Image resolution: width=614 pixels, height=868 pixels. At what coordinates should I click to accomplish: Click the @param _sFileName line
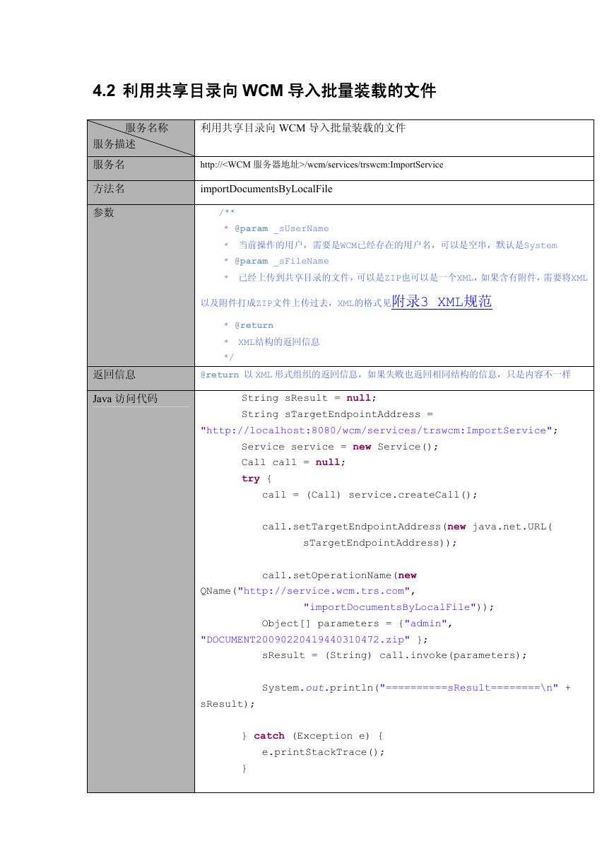click(x=276, y=261)
